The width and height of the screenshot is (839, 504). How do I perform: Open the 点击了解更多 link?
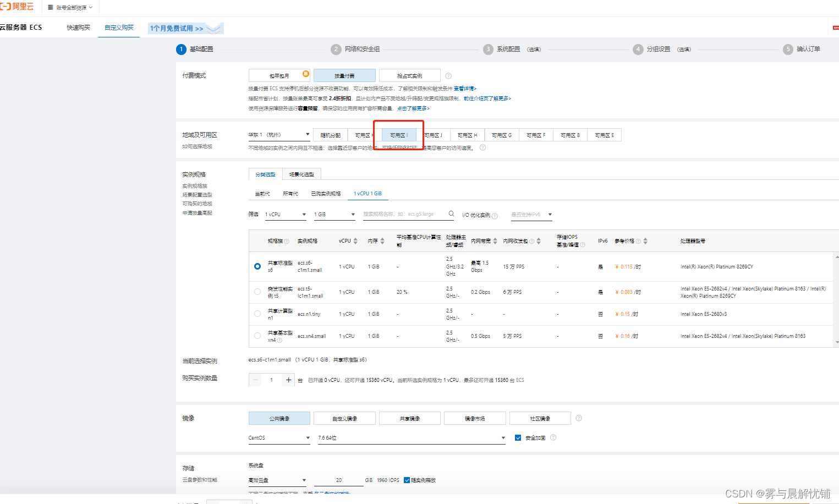413,108
